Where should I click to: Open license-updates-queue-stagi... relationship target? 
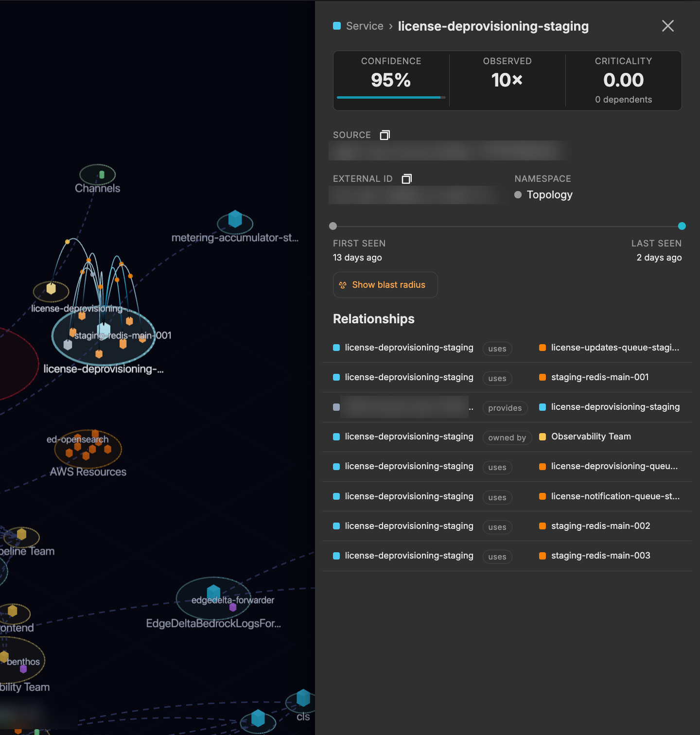tap(615, 348)
